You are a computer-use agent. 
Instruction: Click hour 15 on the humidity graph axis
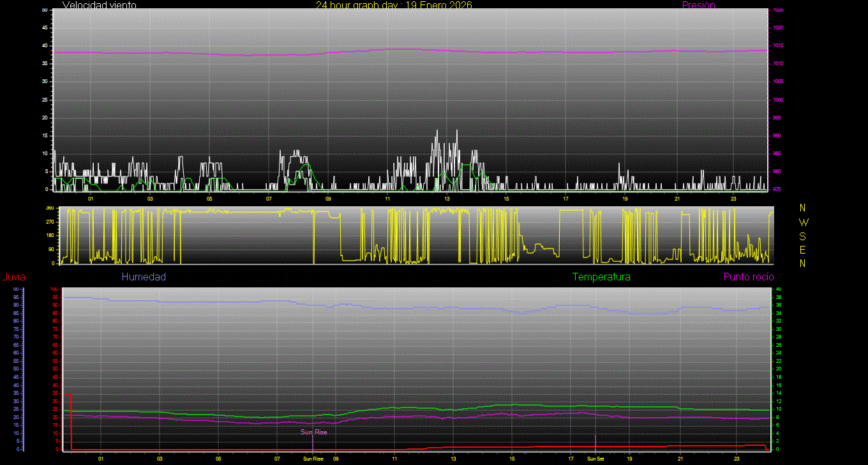click(x=512, y=459)
